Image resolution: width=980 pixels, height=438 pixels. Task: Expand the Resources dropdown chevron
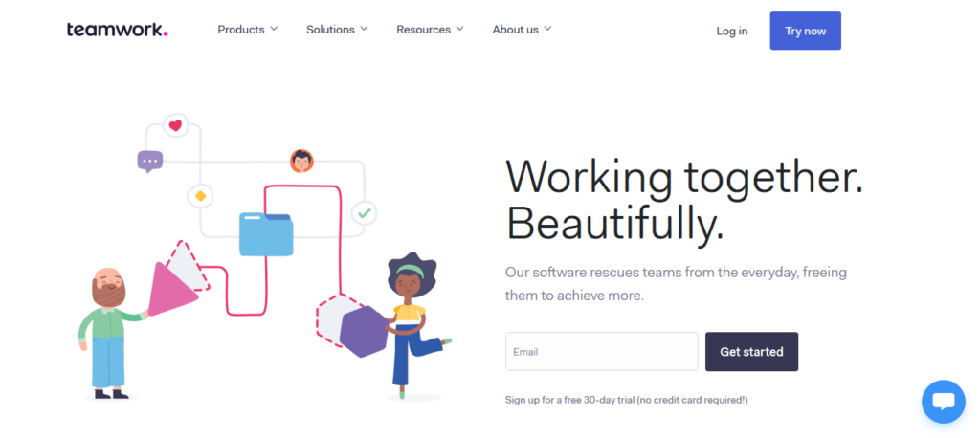point(460,29)
